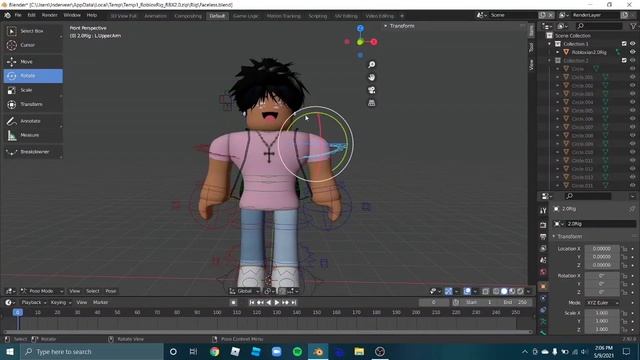Enable solid viewport shading mode
Viewport: 640px width, 360px height.
pos(504,291)
